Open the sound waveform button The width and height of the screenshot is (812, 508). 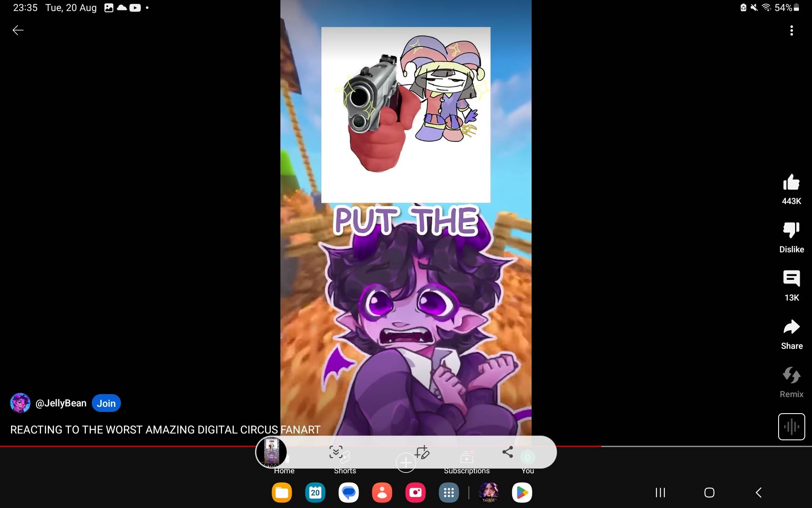coord(791,427)
